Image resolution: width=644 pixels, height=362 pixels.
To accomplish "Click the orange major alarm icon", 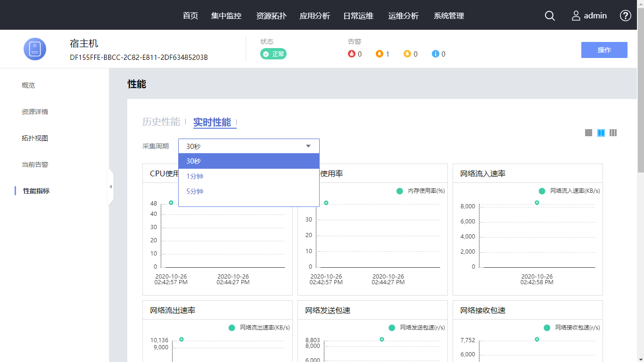I will pyautogui.click(x=379, y=54).
